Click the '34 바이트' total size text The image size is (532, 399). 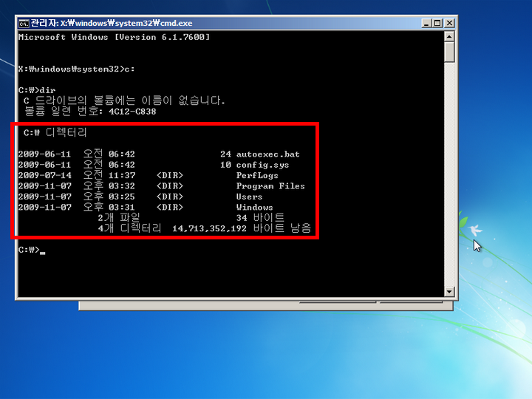coord(260,218)
